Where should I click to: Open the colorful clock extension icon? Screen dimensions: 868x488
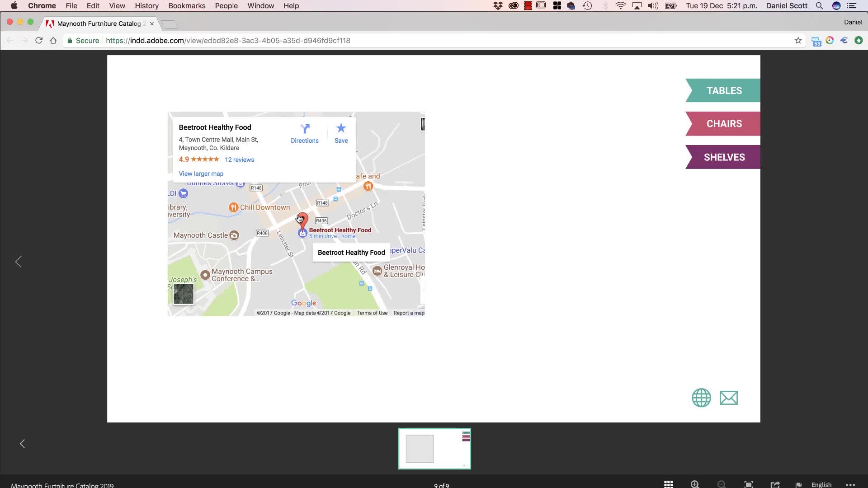tap(830, 40)
